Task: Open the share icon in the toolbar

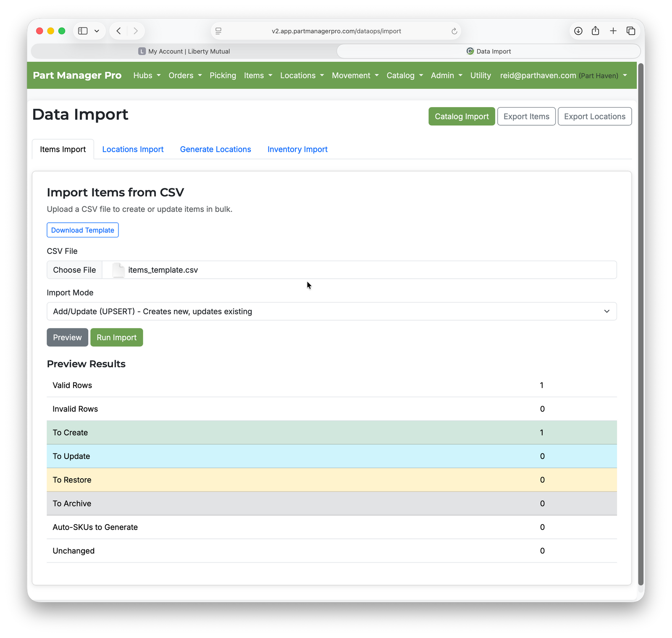Action: pyautogui.click(x=595, y=31)
